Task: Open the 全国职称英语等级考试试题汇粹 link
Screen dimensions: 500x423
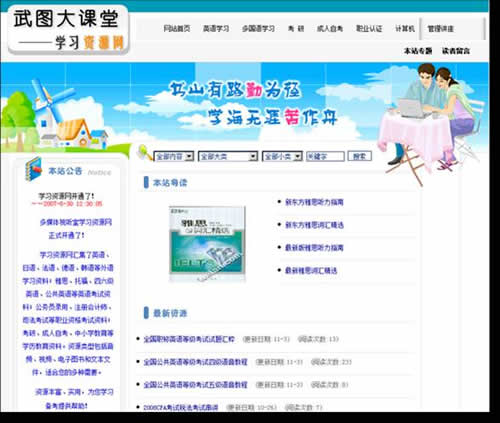Action: click(189, 339)
